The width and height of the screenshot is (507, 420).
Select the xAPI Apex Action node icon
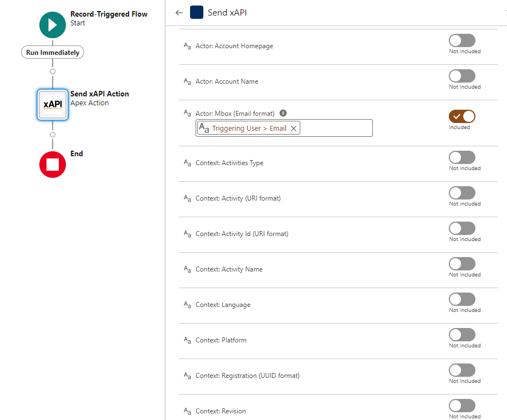tap(53, 104)
